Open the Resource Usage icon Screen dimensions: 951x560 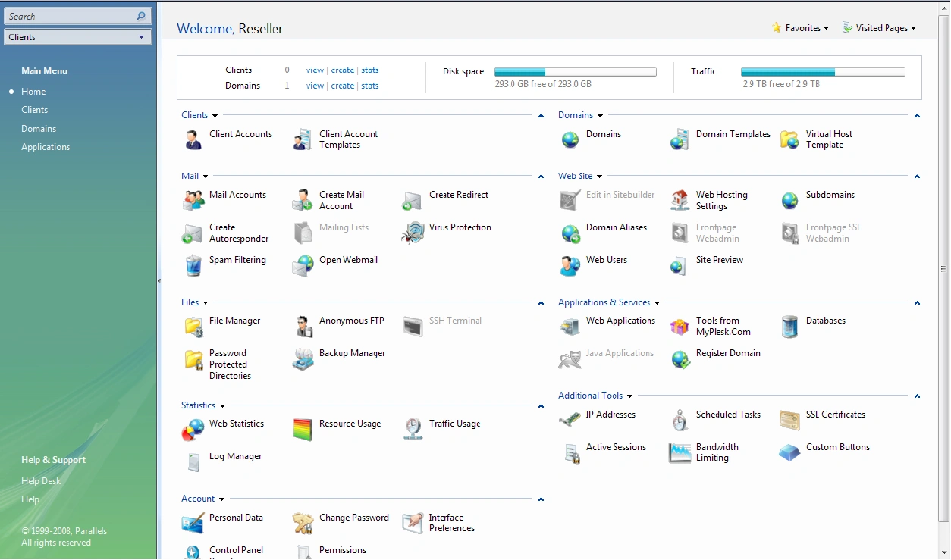coord(303,429)
